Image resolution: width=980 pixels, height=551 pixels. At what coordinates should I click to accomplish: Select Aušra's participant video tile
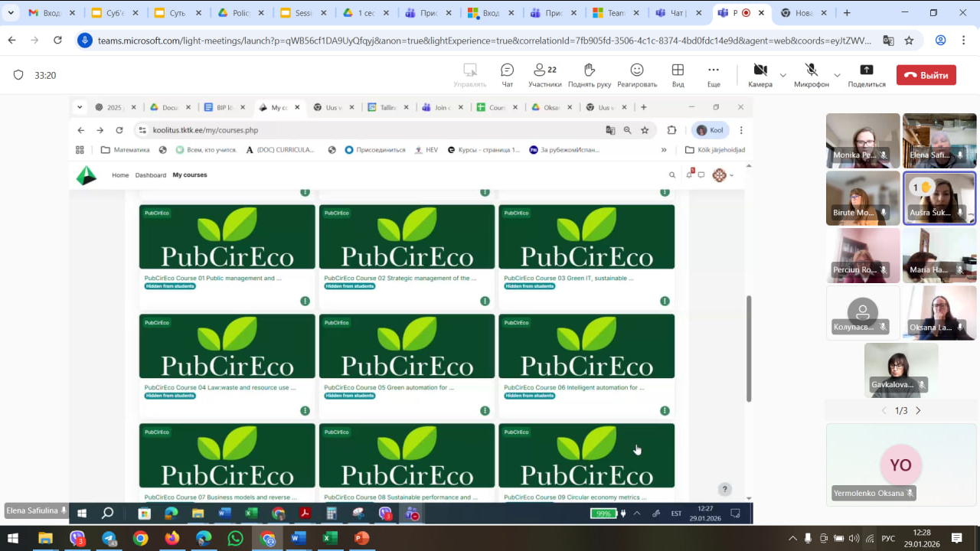939,198
